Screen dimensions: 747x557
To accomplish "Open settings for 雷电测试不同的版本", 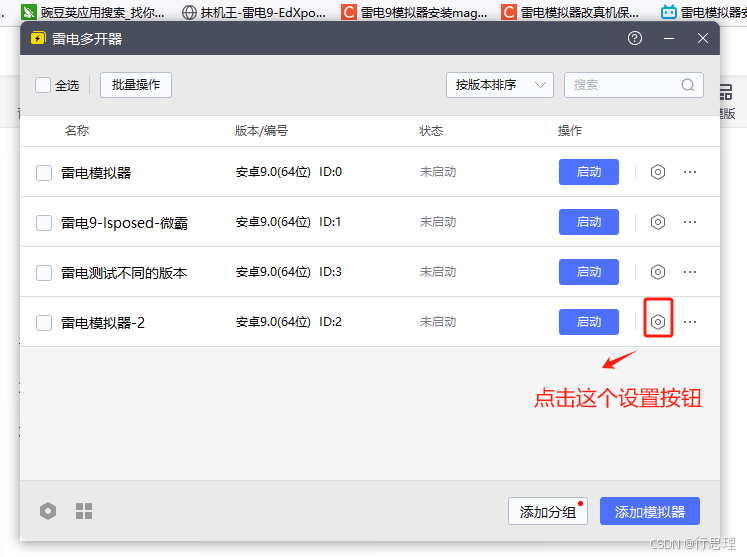I will 657,272.
